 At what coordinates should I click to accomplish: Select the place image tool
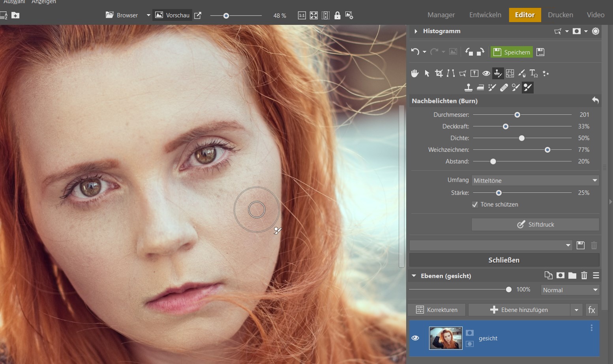[474, 73]
